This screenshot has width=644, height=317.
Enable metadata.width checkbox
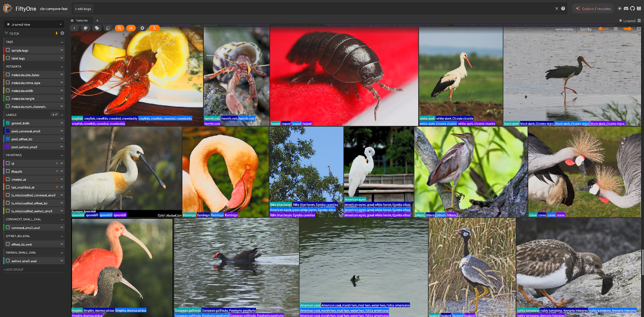(8, 91)
